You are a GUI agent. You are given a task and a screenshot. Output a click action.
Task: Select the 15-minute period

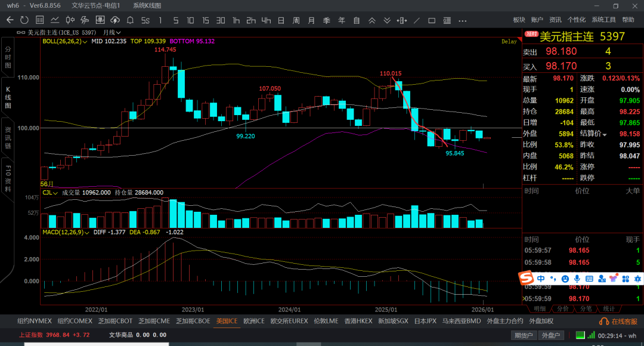(x=205, y=20)
